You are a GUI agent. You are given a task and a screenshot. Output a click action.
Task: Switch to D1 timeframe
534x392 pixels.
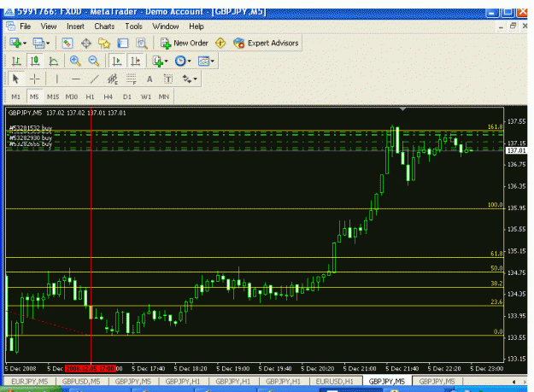click(127, 97)
